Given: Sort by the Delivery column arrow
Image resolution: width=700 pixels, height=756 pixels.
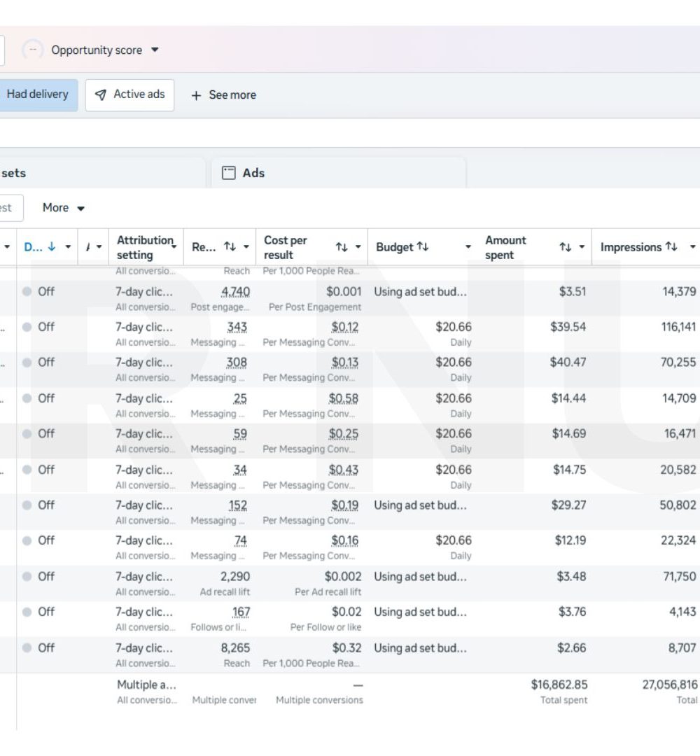Looking at the screenshot, I should (x=52, y=247).
